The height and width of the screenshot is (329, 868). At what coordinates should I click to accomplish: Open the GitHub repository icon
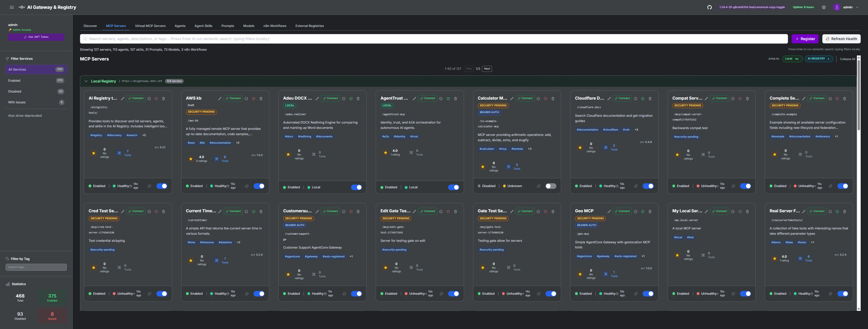point(709,7)
